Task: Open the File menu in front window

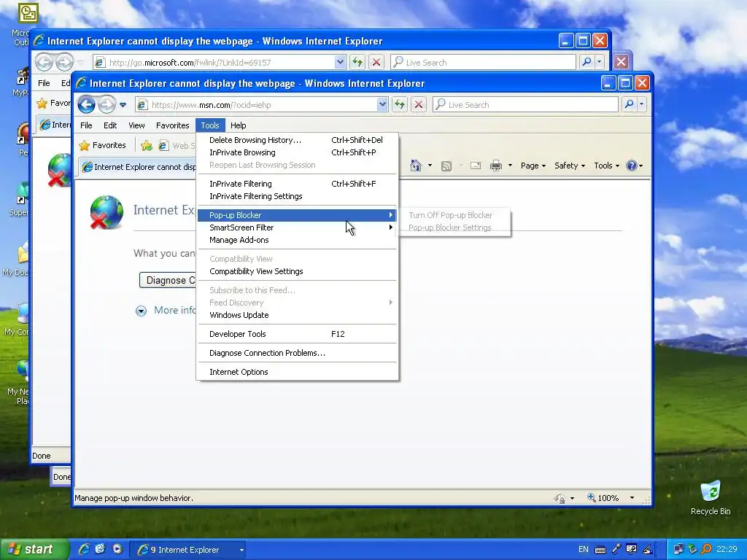Action: (86, 125)
